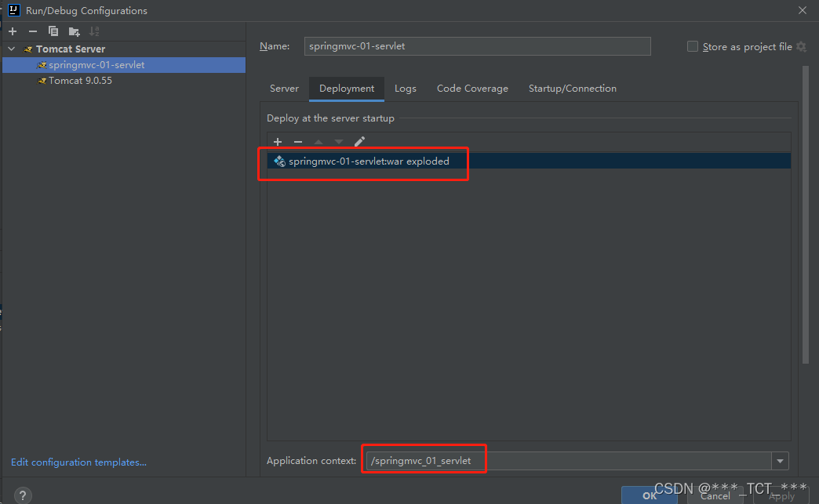819x504 pixels.
Task: Click the Name input field
Action: click(x=478, y=46)
